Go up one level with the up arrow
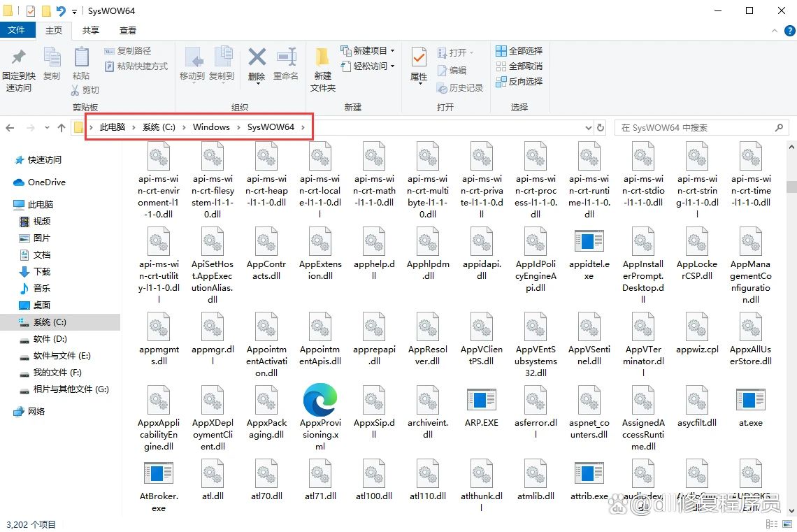The width and height of the screenshot is (797, 532). (x=62, y=127)
